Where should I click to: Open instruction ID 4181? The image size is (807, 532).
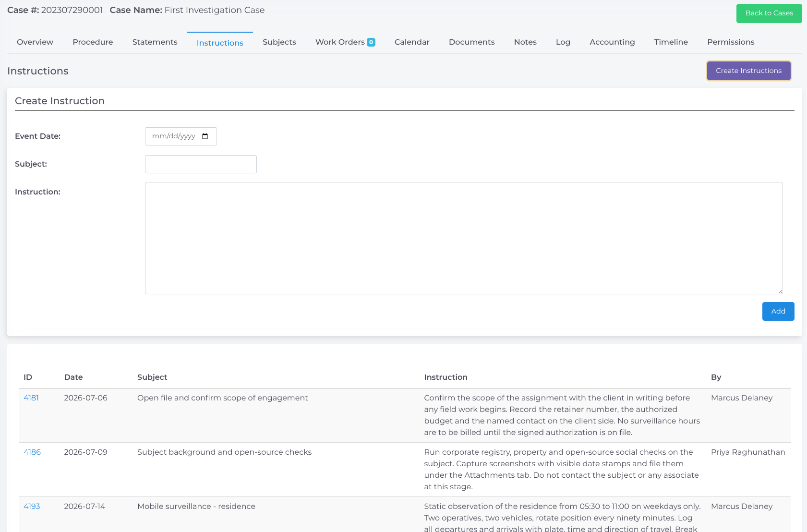[x=31, y=398]
